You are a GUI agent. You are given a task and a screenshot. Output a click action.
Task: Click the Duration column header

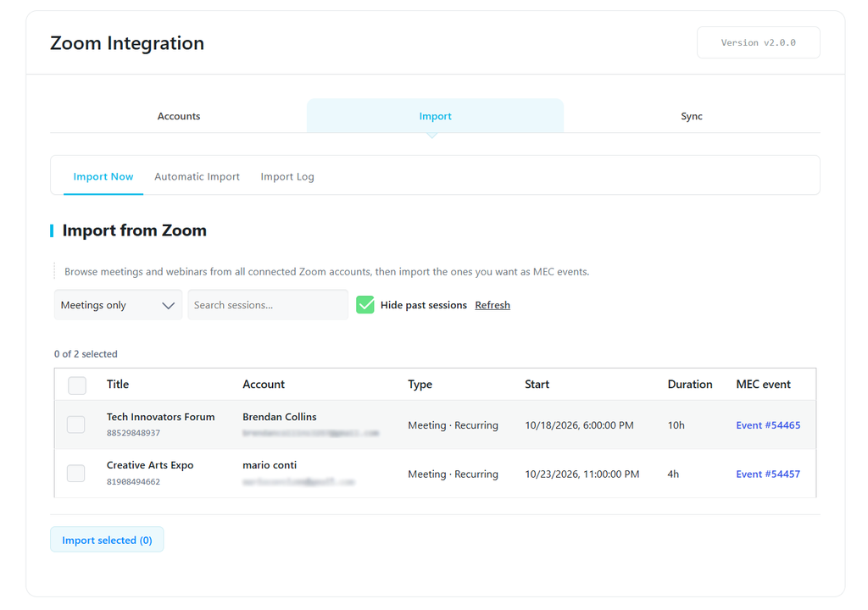(x=690, y=384)
